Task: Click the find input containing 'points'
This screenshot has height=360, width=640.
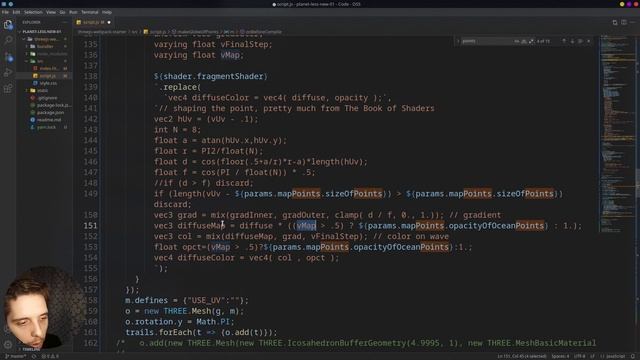Action: click(487, 41)
